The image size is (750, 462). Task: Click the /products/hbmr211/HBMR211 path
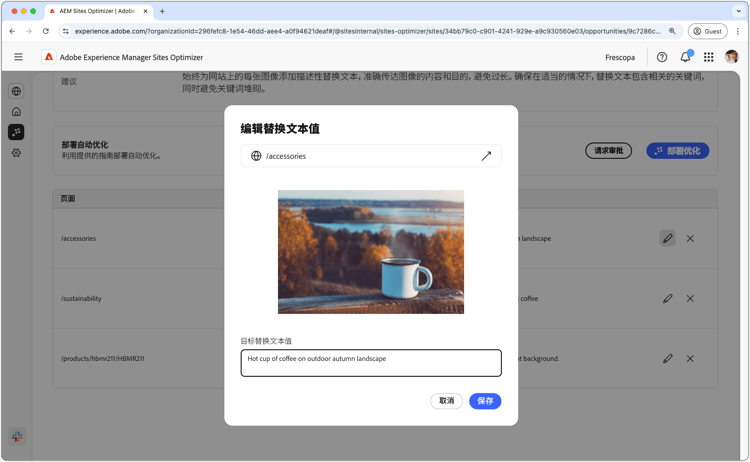pyautogui.click(x=102, y=358)
